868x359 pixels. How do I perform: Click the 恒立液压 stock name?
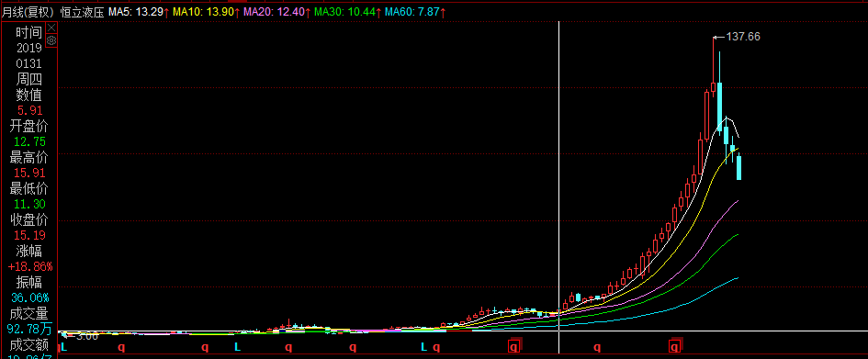(x=82, y=12)
